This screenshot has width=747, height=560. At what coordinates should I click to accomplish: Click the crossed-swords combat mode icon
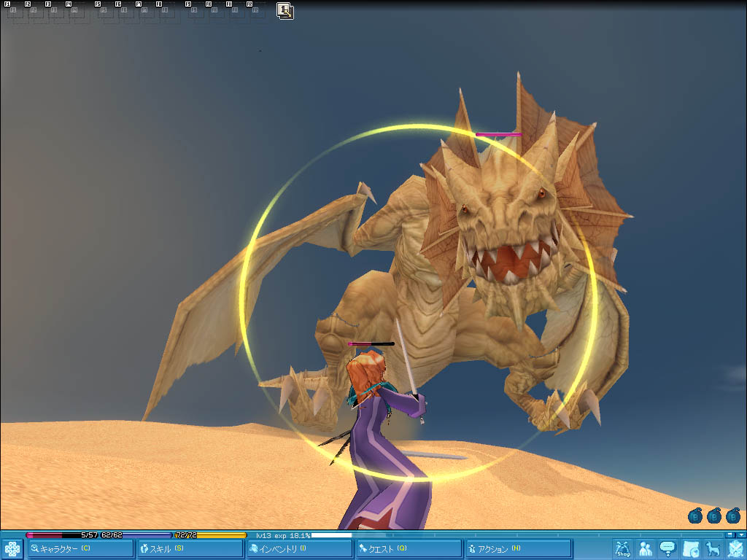click(x=735, y=549)
